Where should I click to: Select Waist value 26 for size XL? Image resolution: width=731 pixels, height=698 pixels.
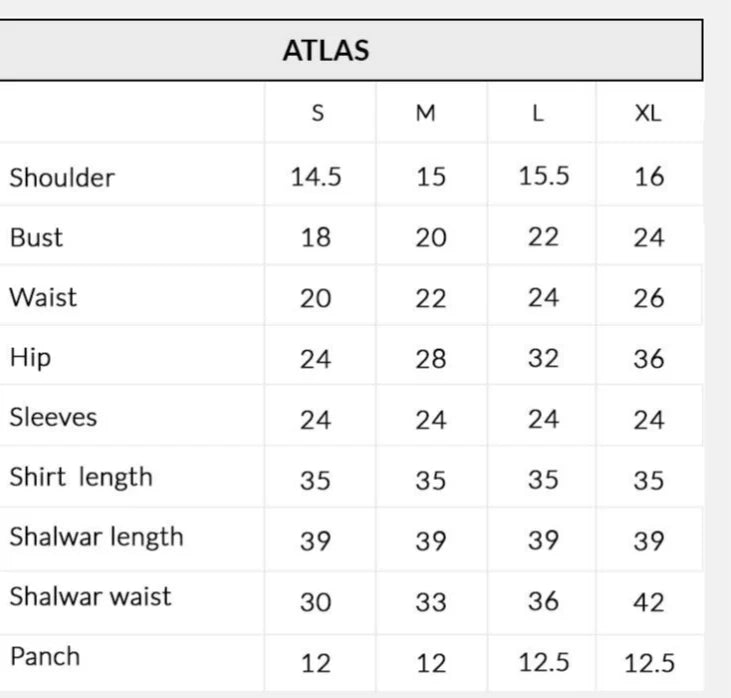coord(649,299)
